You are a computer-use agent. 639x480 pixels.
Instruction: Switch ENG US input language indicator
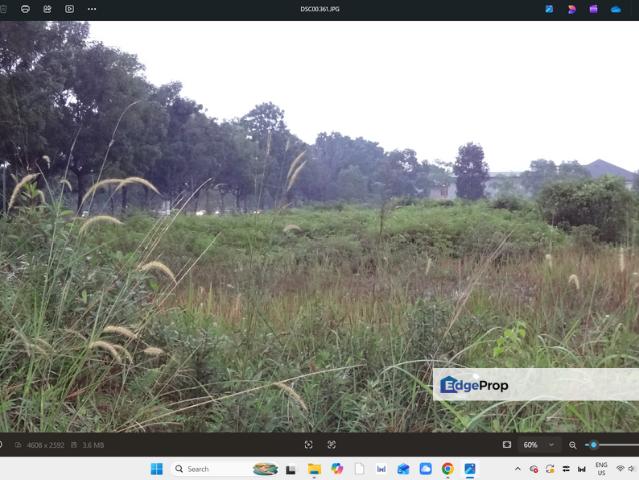pos(602,469)
